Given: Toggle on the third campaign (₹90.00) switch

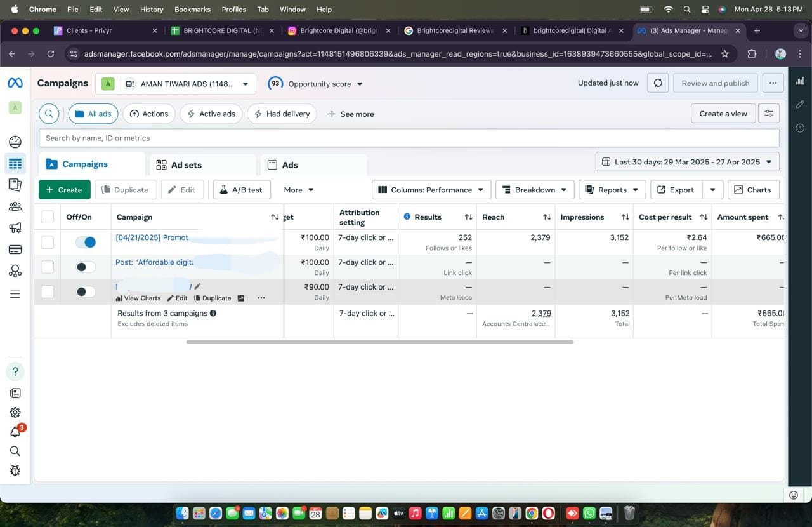Looking at the screenshot, I should pyautogui.click(x=86, y=291).
